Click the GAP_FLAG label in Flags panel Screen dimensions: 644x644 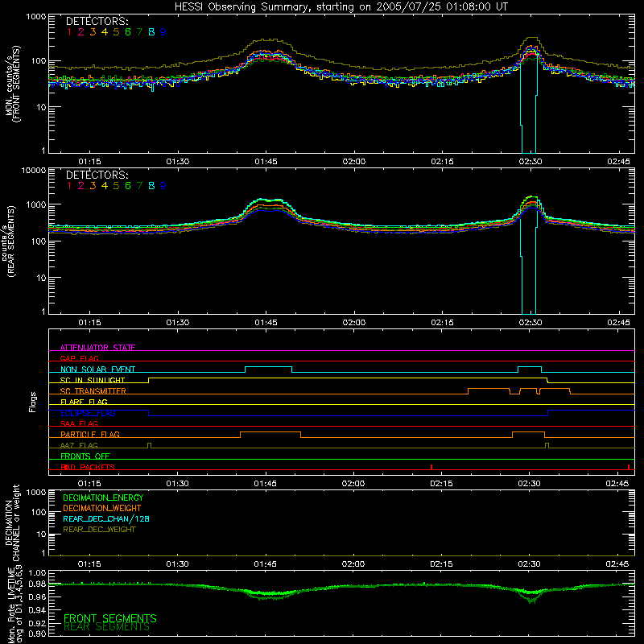point(79,358)
